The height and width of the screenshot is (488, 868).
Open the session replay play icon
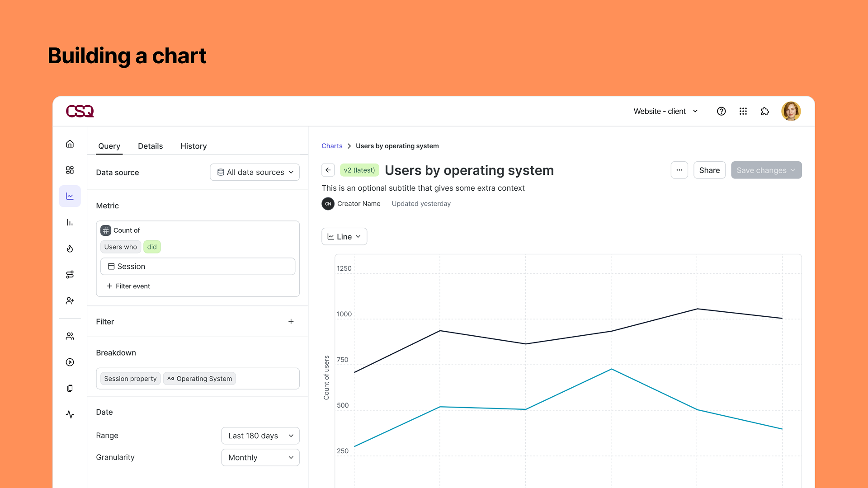70,362
